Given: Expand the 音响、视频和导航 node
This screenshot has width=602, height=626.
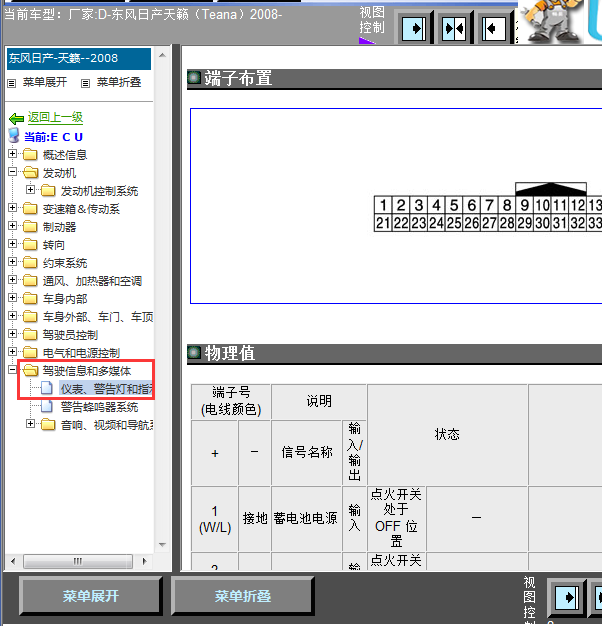Looking at the screenshot, I should point(30,424).
